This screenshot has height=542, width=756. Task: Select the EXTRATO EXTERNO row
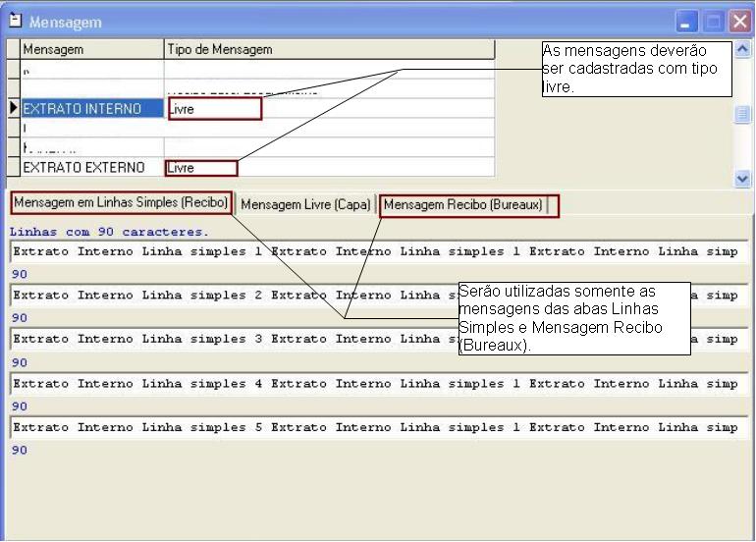click(92, 168)
